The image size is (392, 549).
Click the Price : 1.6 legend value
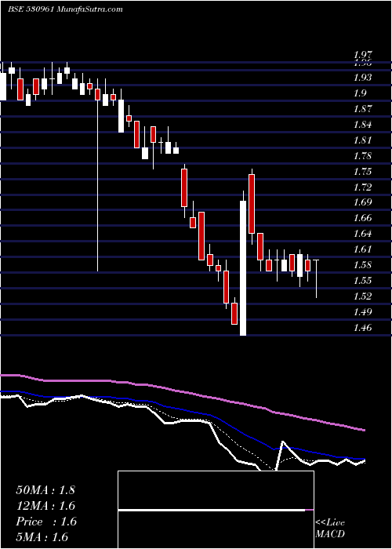click(x=46, y=522)
